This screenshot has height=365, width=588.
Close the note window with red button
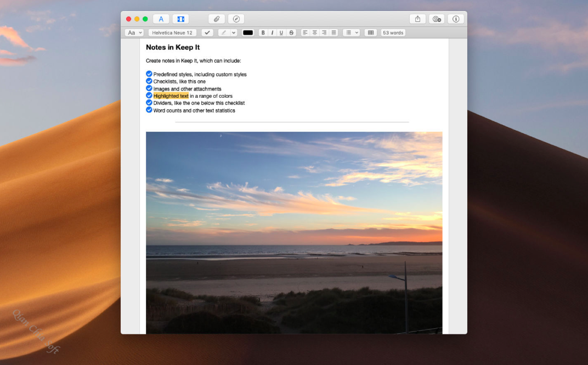coord(128,19)
